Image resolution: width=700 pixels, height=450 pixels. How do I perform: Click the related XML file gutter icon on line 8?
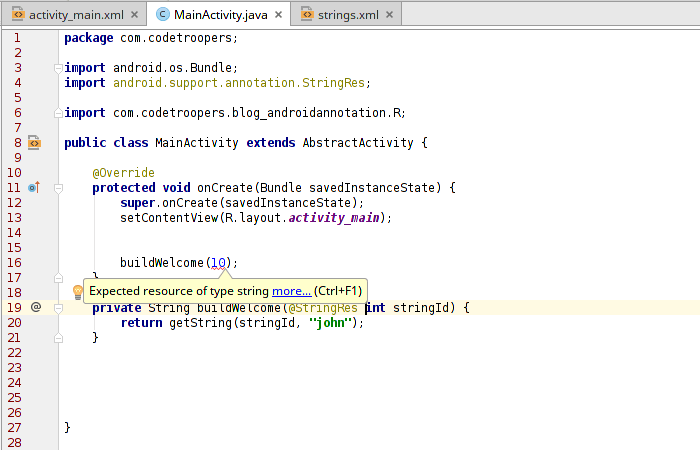[34, 143]
